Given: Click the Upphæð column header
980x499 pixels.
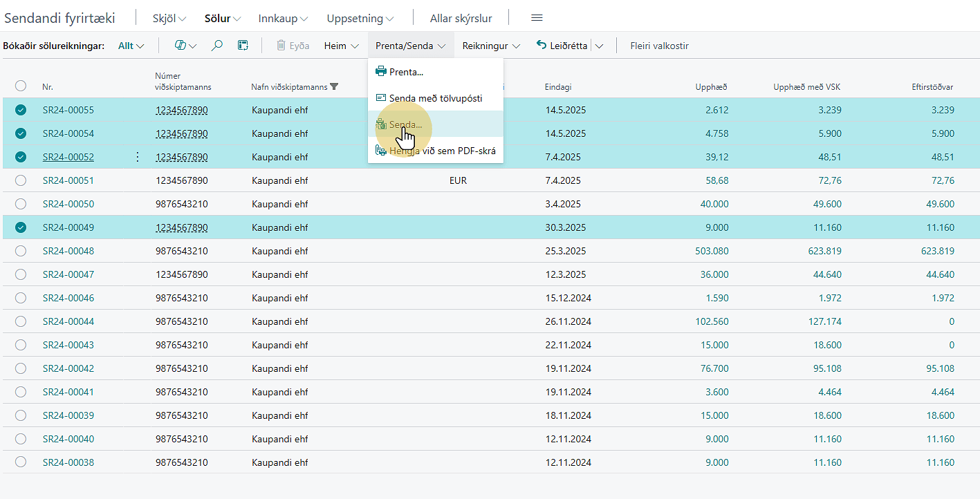Looking at the screenshot, I should pos(711,87).
